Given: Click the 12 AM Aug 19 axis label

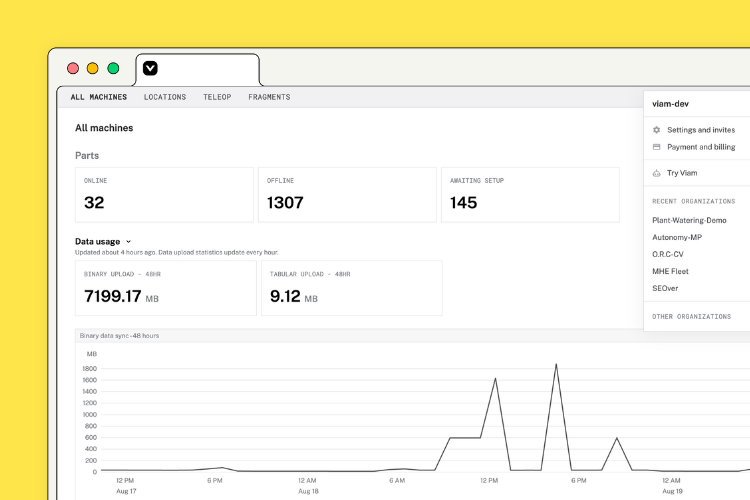Looking at the screenshot, I should tap(672, 486).
